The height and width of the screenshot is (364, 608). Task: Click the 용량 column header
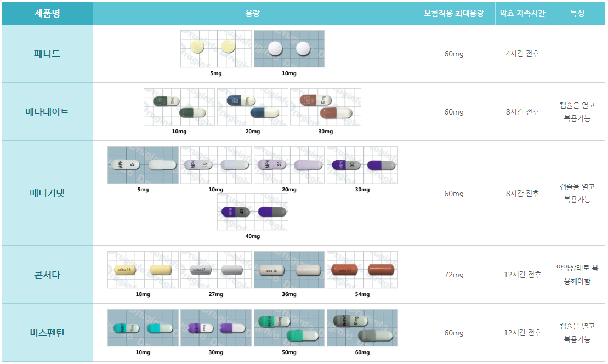click(x=253, y=13)
